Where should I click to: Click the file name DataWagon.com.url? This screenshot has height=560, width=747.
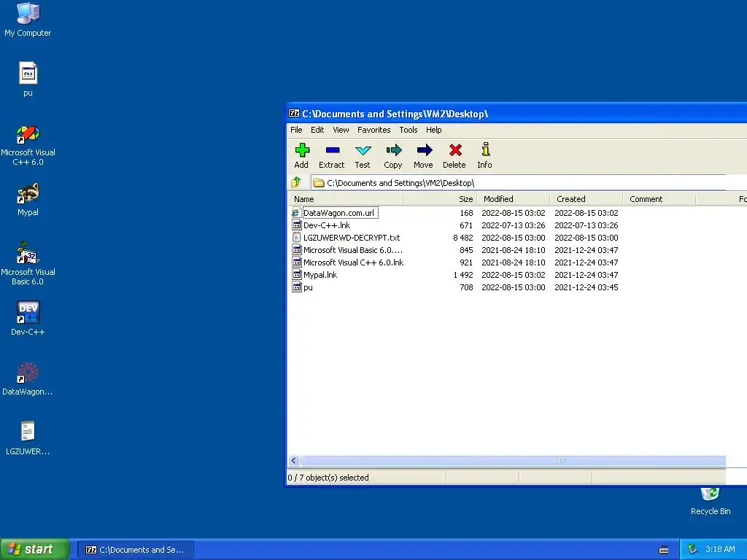[338, 213]
